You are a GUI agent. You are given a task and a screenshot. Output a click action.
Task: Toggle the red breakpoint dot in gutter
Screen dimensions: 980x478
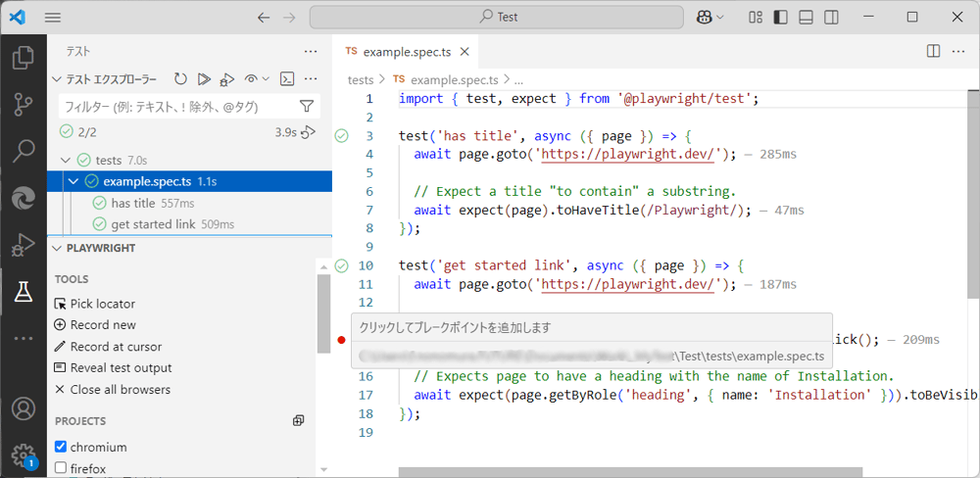[341, 340]
